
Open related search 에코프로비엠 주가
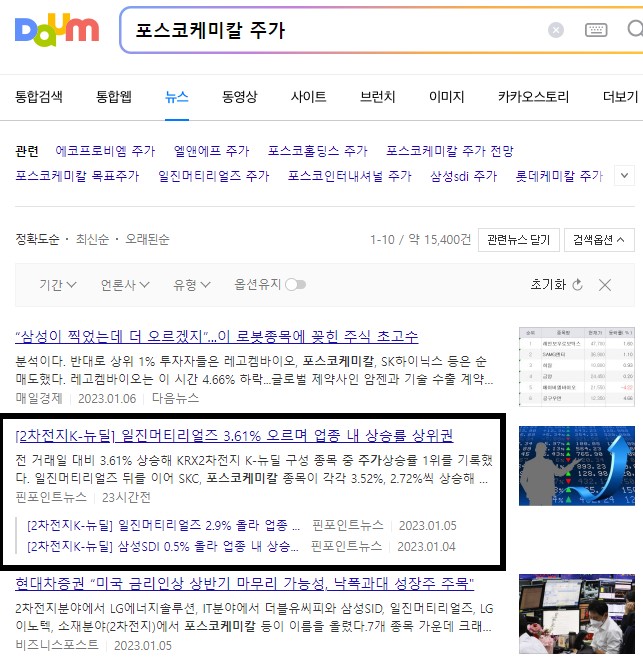[105, 151]
